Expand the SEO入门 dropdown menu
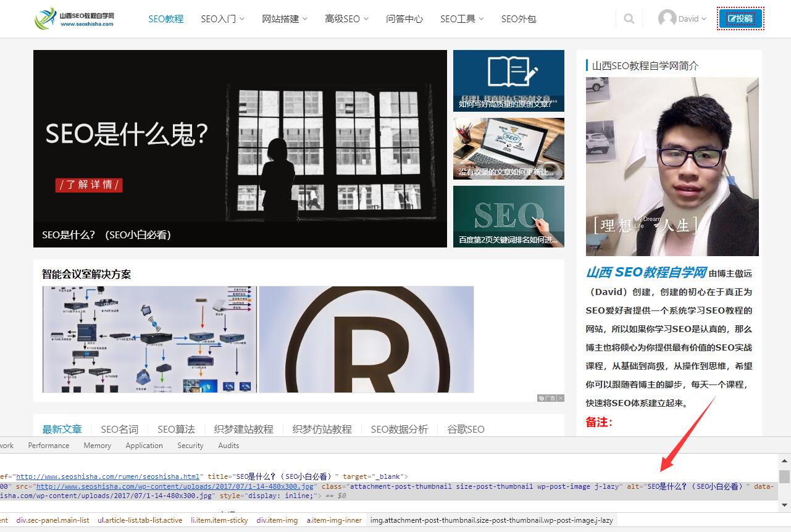 pos(222,19)
